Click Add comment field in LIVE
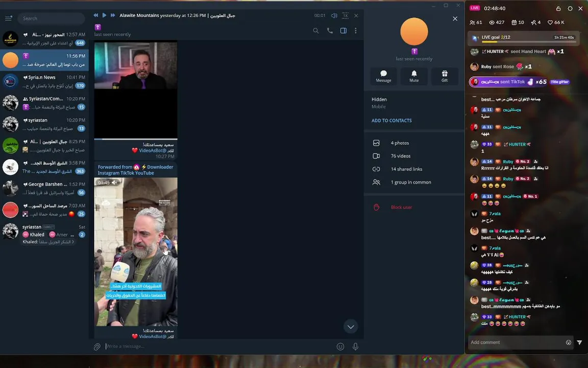Screen dimensions: 588x368 coord(517,342)
